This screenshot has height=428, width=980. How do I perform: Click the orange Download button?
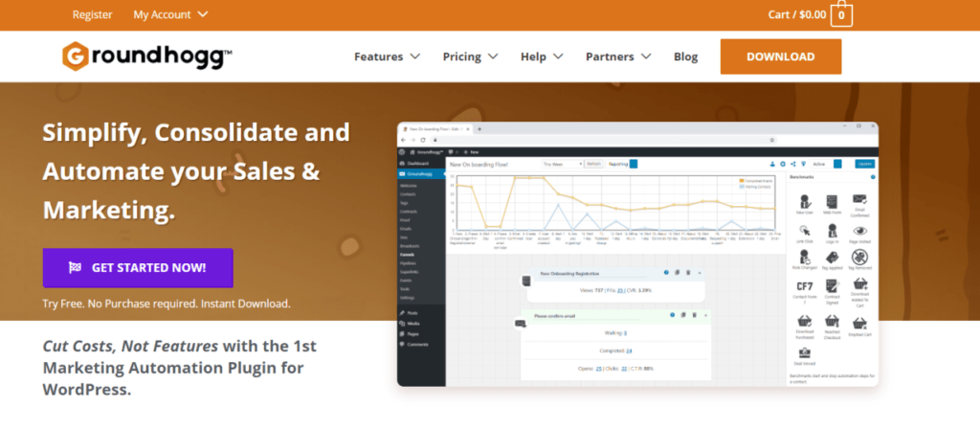click(780, 56)
